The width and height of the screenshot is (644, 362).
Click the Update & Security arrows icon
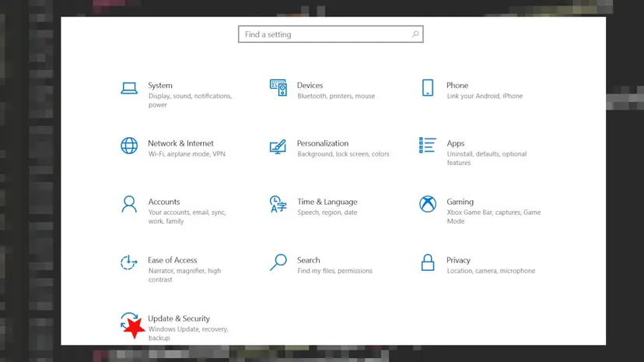130,321
